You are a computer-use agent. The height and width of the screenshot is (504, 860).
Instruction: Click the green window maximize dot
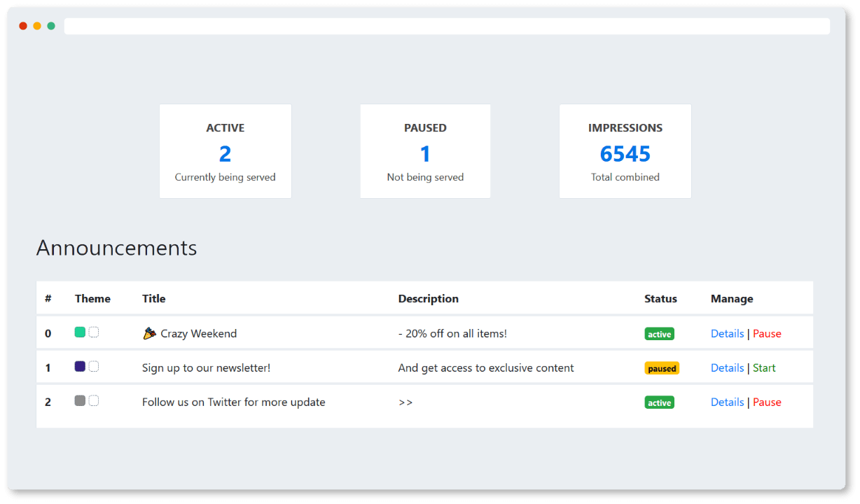tap(51, 26)
